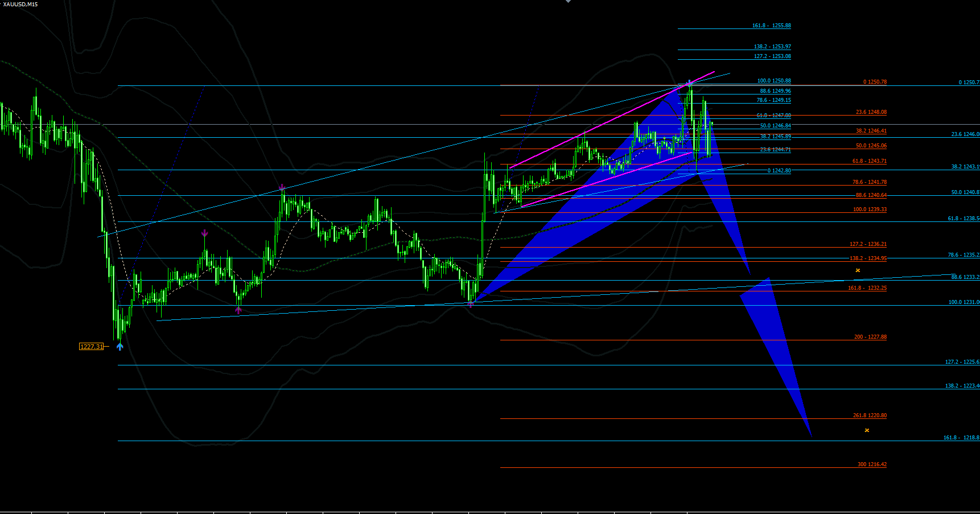This screenshot has width=980, height=514.
Task: Click the 127.2 - 1253.08 extension label
Action: point(772,56)
